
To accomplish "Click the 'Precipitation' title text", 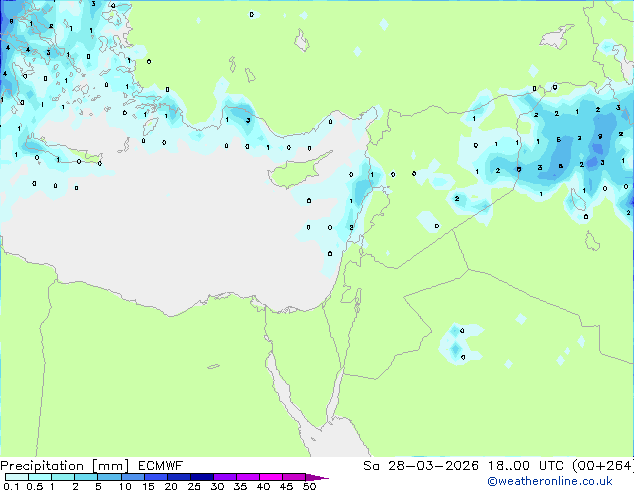I will (x=42, y=466).
